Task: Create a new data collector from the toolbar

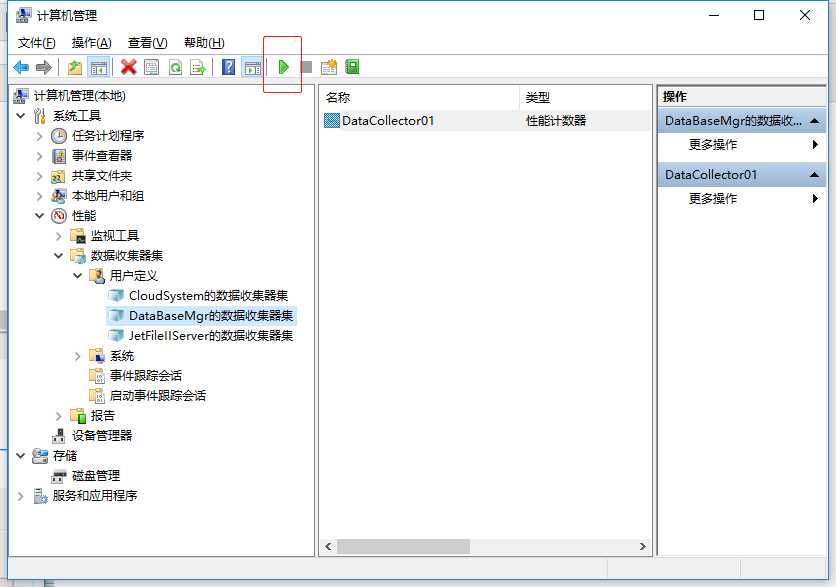Action: coord(329,67)
